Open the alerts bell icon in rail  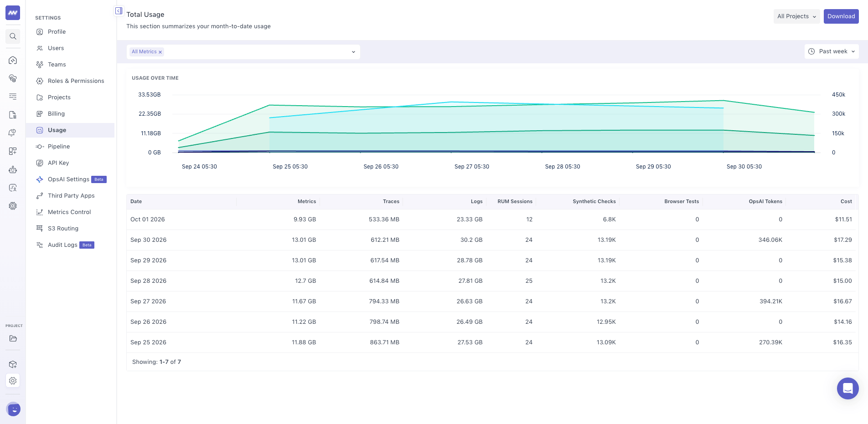(x=13, y=133)
